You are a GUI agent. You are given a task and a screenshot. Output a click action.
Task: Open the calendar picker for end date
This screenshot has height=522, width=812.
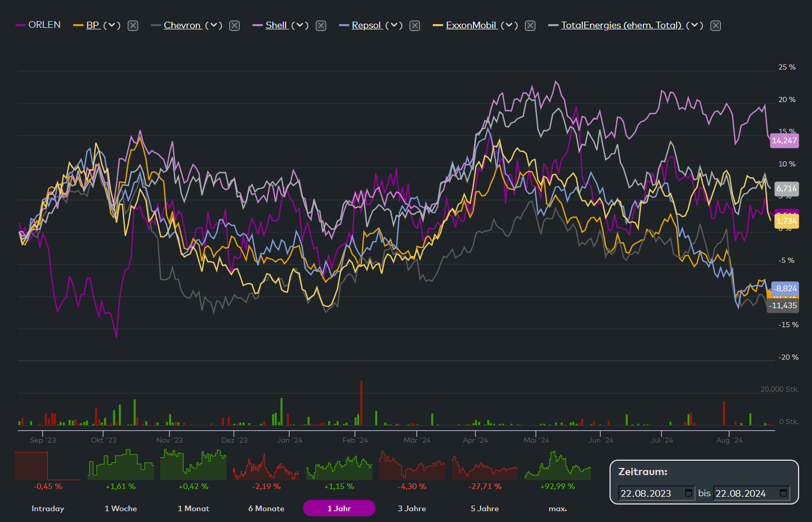tap(784, 493)
